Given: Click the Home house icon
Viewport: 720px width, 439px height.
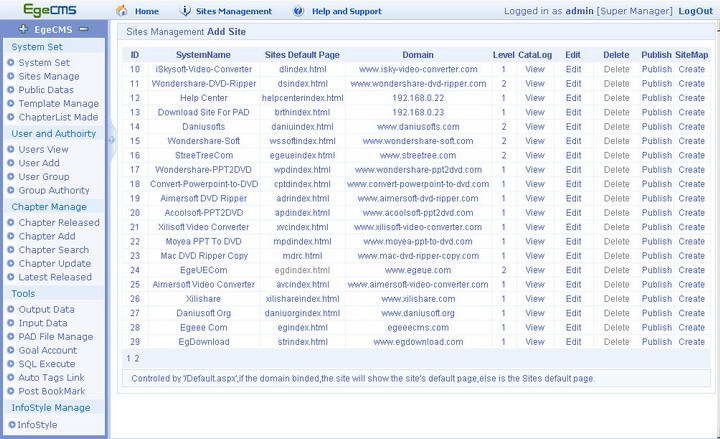Looking at the screenshot, I should (x=121, y=11).
